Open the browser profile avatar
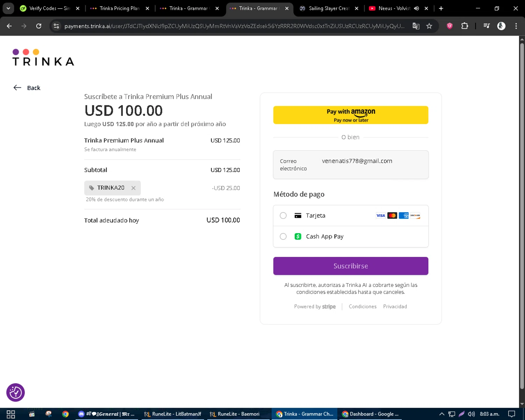The height and width of the screenshot is (420, 525). (x=501, y=26)
